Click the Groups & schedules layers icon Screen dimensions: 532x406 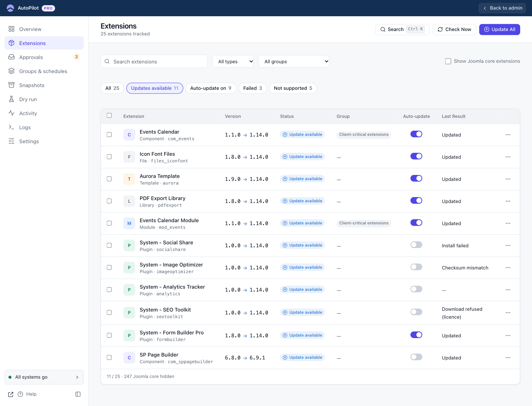11,71
